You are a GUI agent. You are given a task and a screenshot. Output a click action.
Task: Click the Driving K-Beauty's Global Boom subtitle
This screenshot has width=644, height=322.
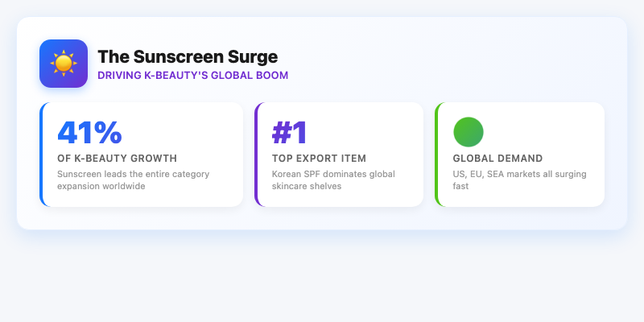[192, 76]
